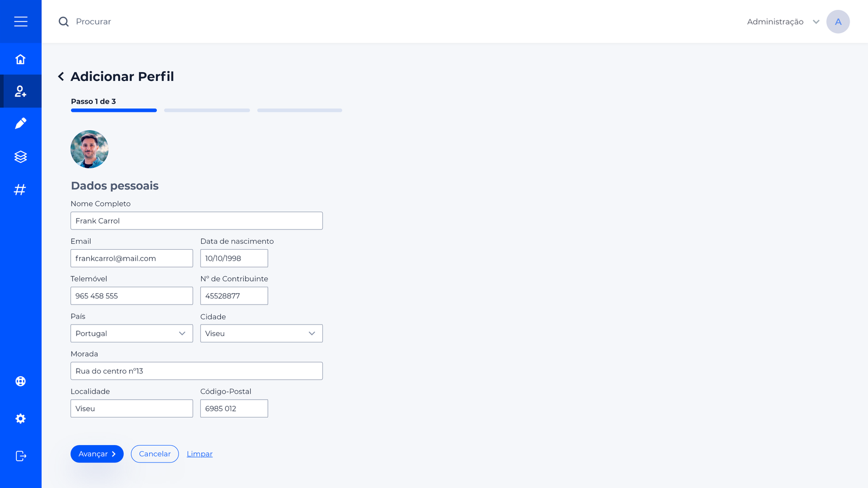The width and height of the screenshot is (868, 488).
Task: Expand the País dropdown showing Portugal
Action: 131,333
